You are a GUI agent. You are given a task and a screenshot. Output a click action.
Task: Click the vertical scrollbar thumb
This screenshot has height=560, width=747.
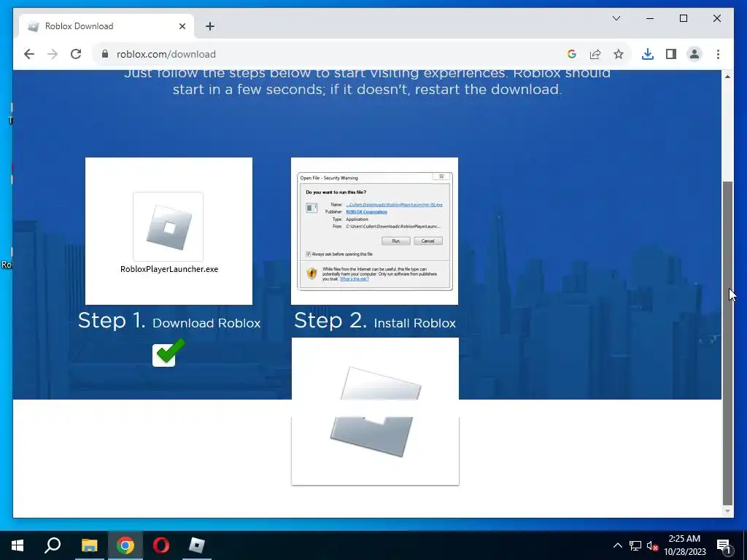727,343
